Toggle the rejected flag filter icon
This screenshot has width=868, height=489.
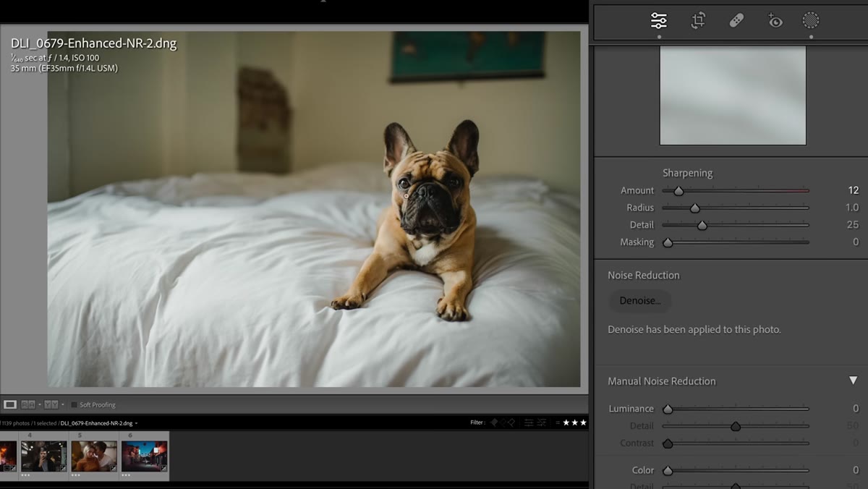[511, 422]
